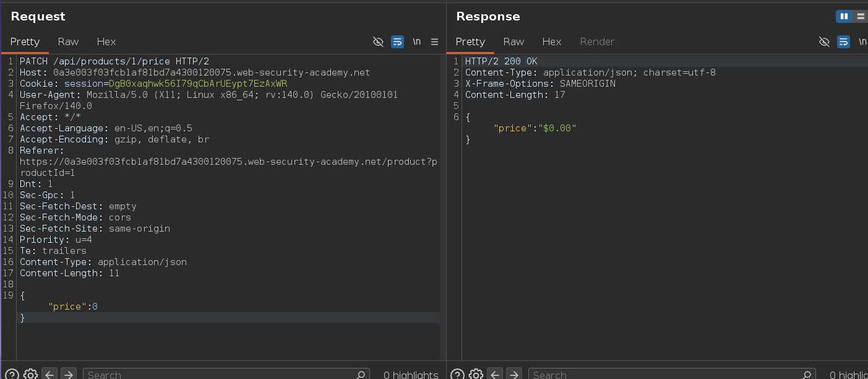Go to previous match in Response search
868x379 pixels.
[495, 375]
